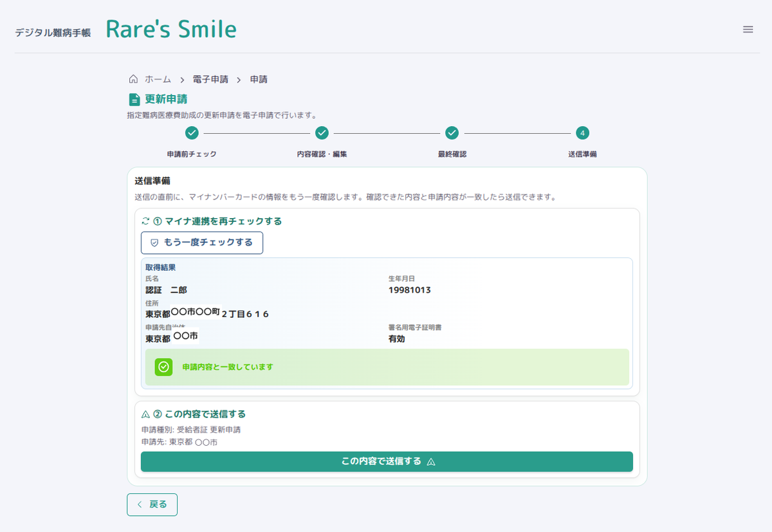The image size is (772, 532).
Task: Click step 4 circle for 送信準備
Action: [582, 133]
